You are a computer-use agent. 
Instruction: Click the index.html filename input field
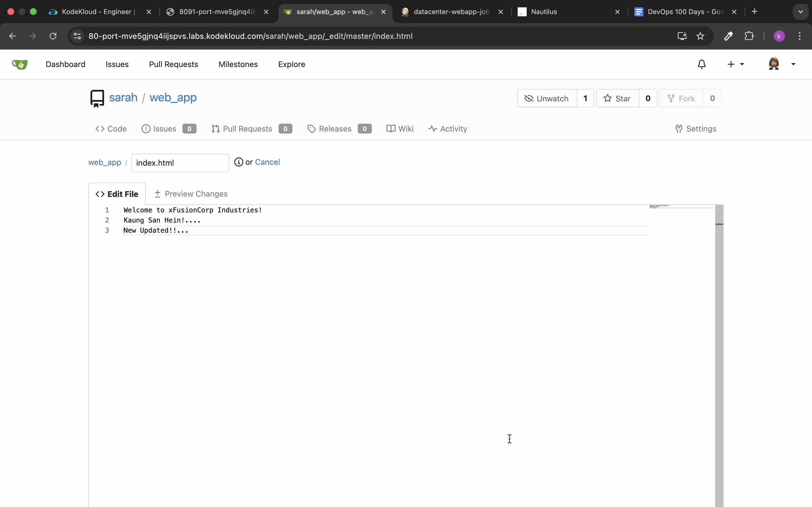180,163
